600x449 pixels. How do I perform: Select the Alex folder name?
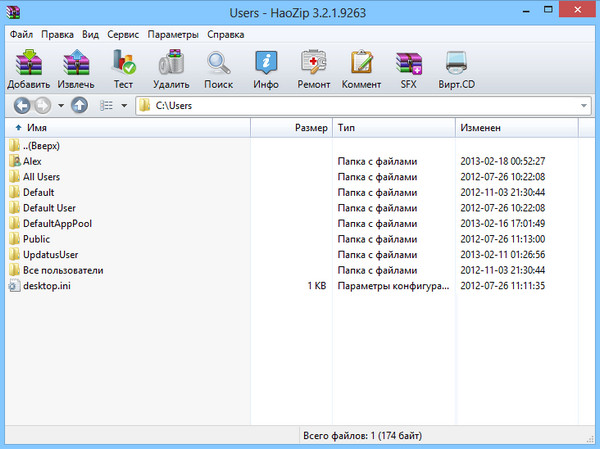click(32, 162)
